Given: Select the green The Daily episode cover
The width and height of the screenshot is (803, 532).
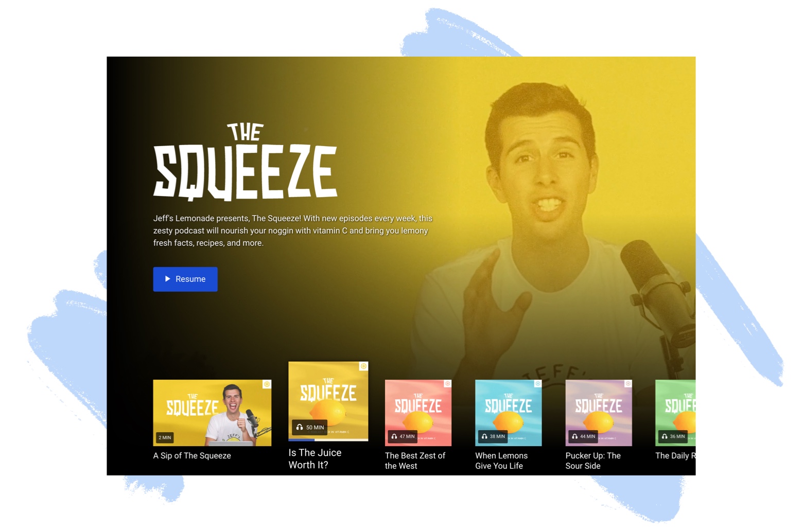Looking at the screenshot, I should point(675,413).
